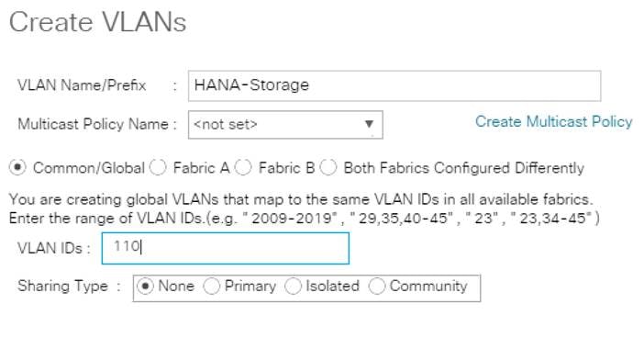644x360 pixels.
Task: Set Sharing Type to Isolated
Action: tap(294, 286)
